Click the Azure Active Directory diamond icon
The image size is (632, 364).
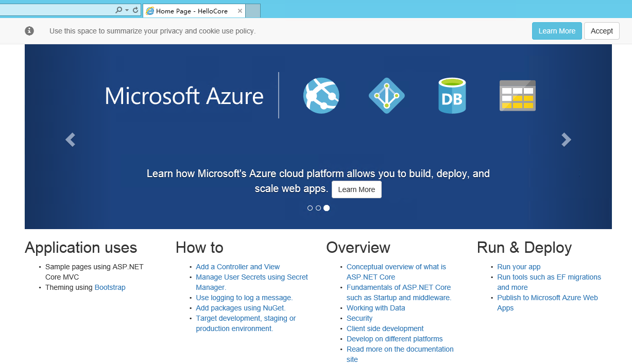tap(386, 95)
